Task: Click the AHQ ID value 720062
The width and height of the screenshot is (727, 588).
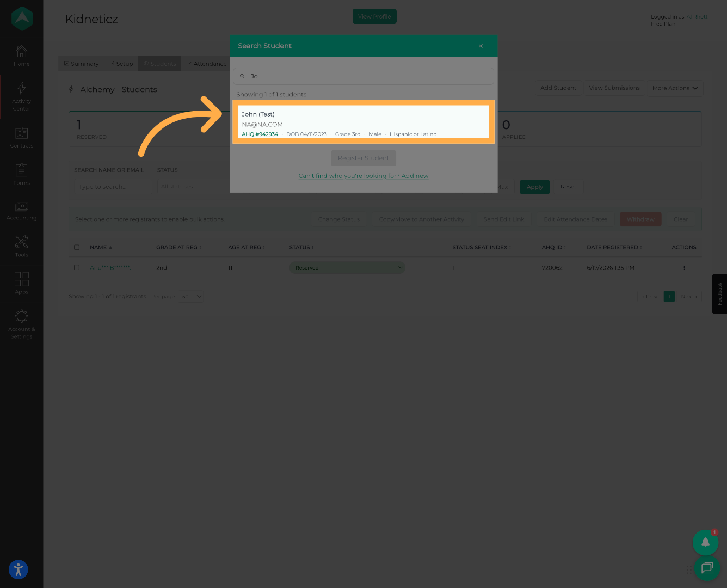Action: click(552, 268)
